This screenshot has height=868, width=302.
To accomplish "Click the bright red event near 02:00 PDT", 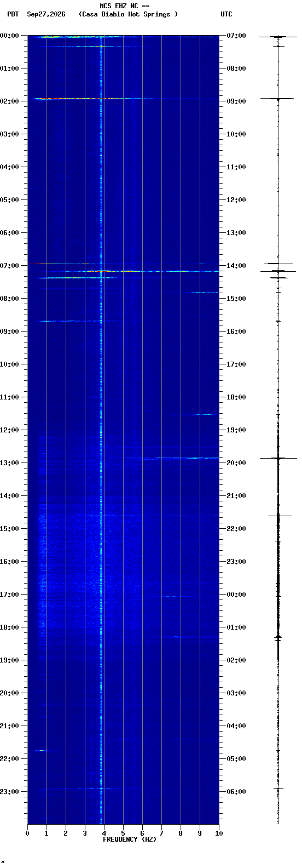I will (x=46, y=99).
